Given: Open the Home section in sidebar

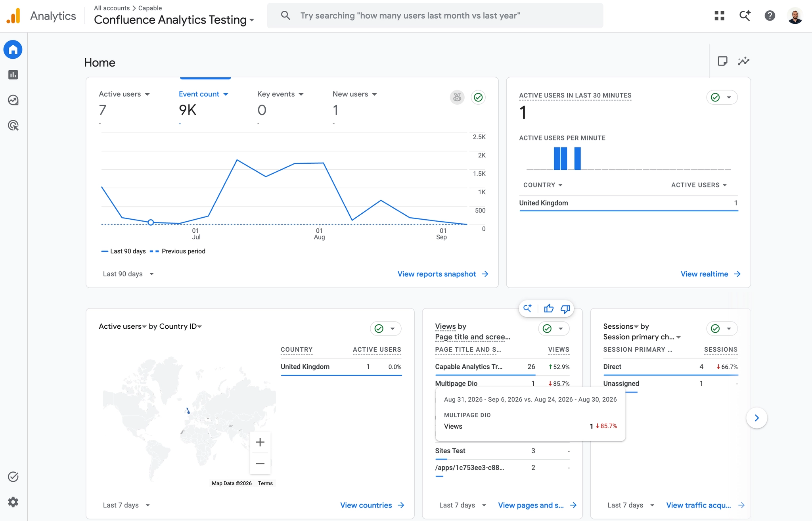Looking at the screenshot, I should pos(13,50).
